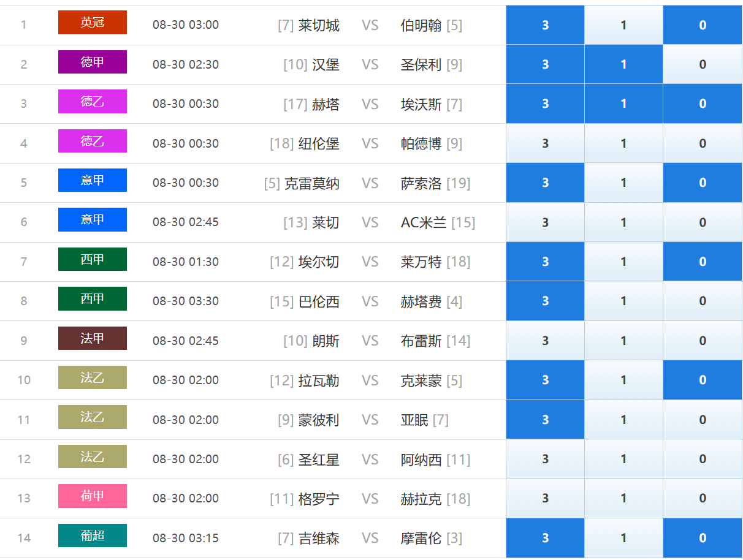
Task: Click the kickoff time 08-30 03:15
Action: click(x=186, y=538)
